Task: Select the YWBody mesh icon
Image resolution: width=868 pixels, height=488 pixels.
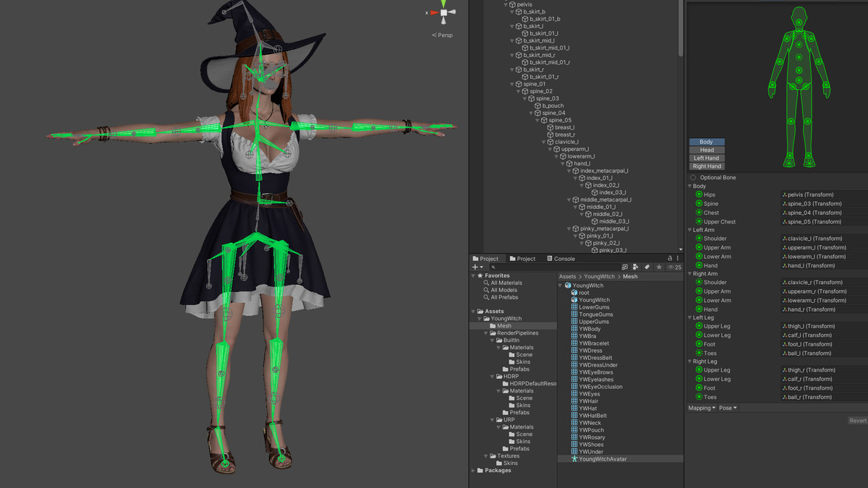Action: coord(575,329)
